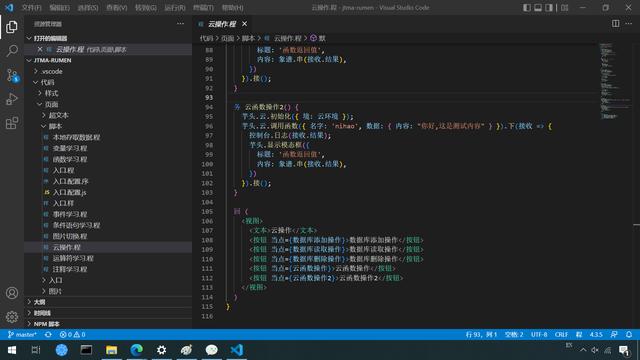Select encoding UTF-8 in status bar

point(539,335)
